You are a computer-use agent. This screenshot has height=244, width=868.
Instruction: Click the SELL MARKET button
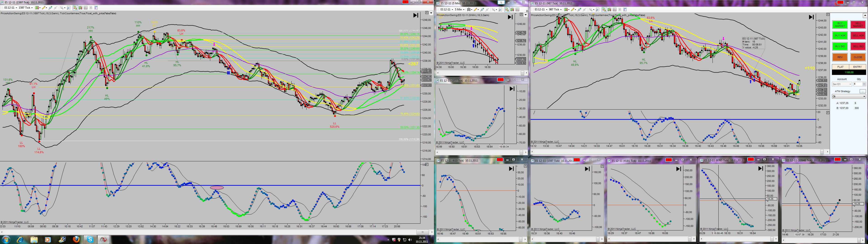[858, 25]
